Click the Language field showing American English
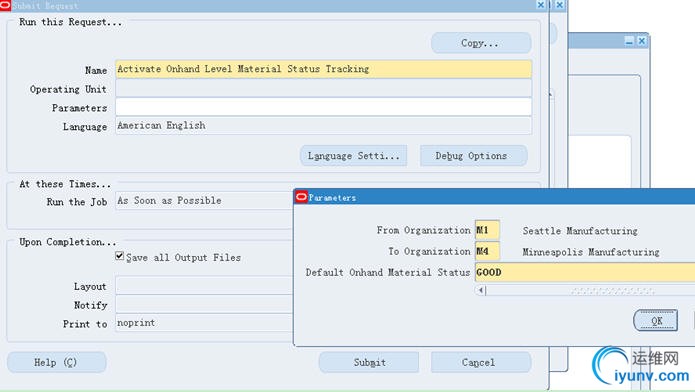 coord(324,125)
